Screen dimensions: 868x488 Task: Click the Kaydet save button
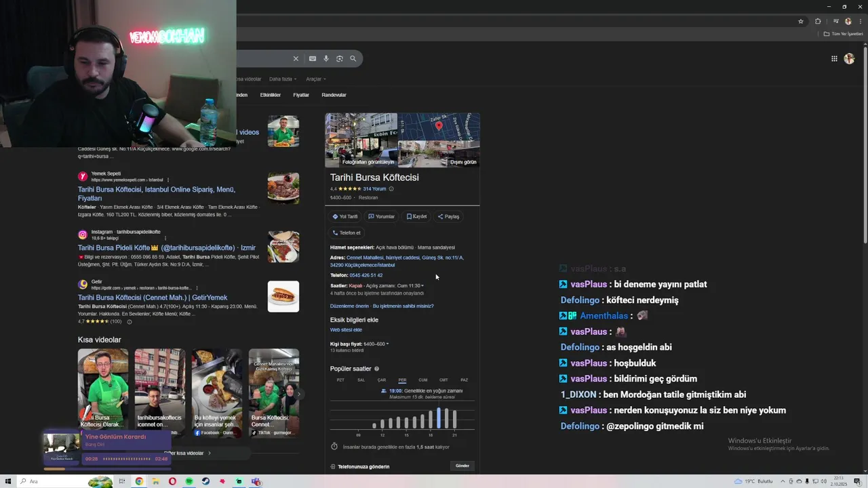[416, 216]
